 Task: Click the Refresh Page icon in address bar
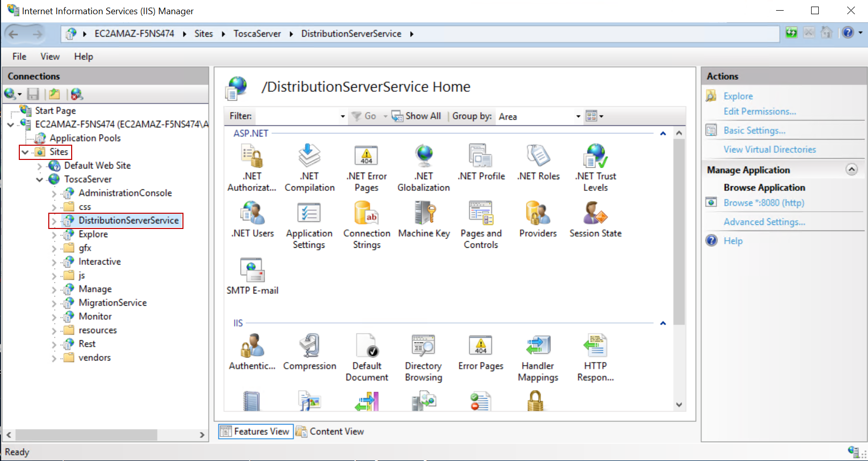pos(791,33)
